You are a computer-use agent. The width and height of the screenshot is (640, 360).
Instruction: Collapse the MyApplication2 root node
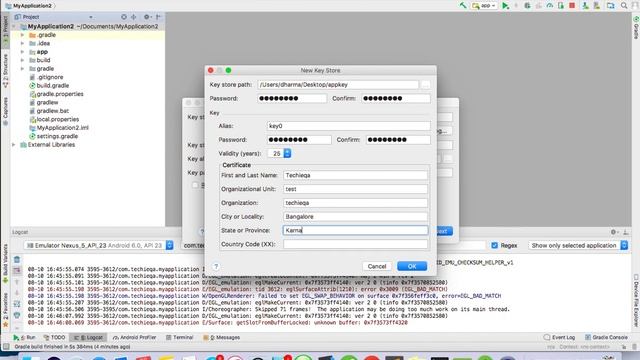[14, 27]
